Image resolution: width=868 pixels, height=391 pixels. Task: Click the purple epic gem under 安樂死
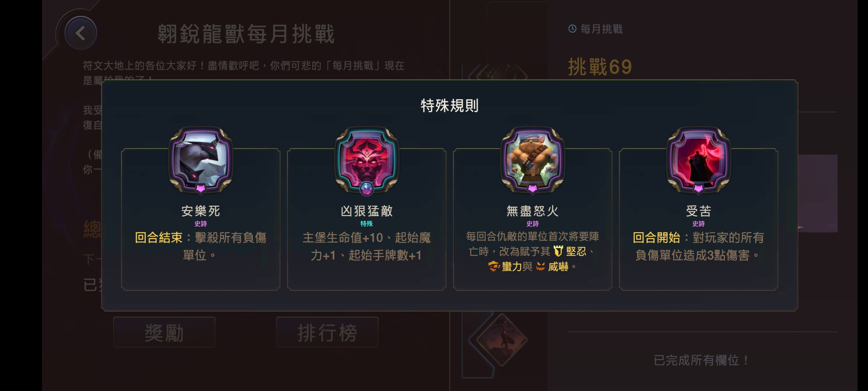201,188
